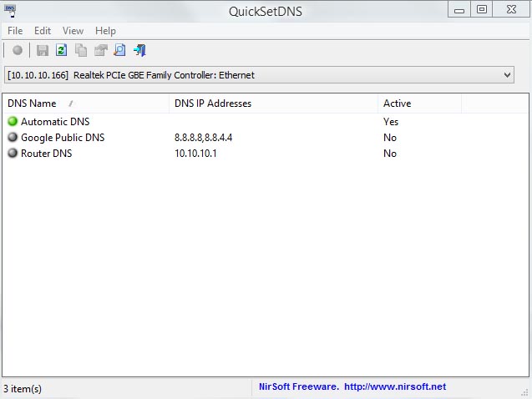The image size is (532, 399).
Task: Sort by Active column header
Action: coord(420,104)
